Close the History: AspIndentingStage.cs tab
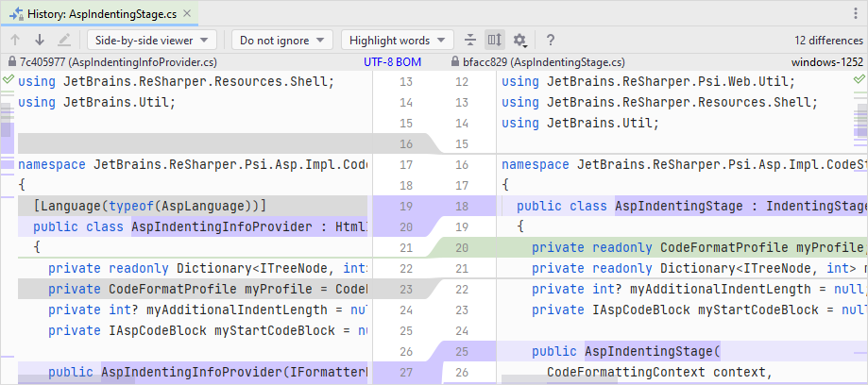Viewport: 868px width, 385px height. (x=187, y=14)
